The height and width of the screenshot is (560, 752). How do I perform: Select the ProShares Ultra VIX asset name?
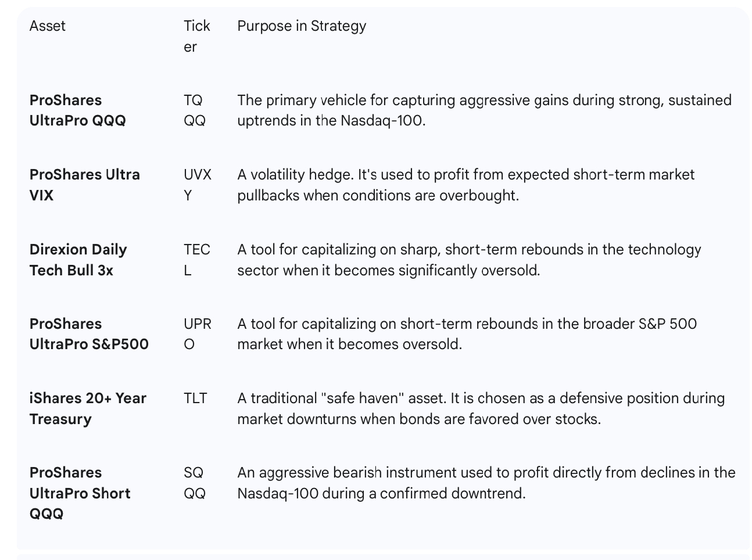85,185
